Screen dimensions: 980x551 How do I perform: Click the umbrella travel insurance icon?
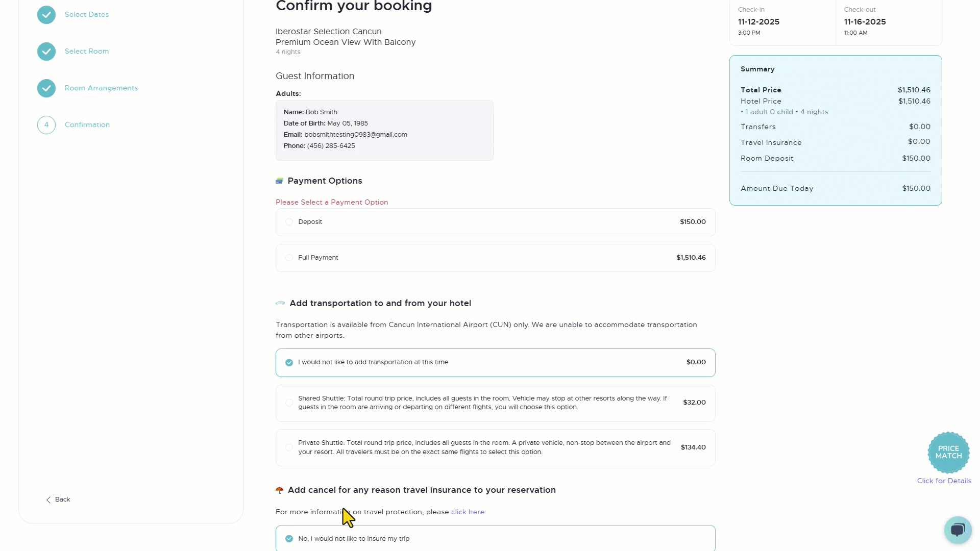[x=279, y=490]
